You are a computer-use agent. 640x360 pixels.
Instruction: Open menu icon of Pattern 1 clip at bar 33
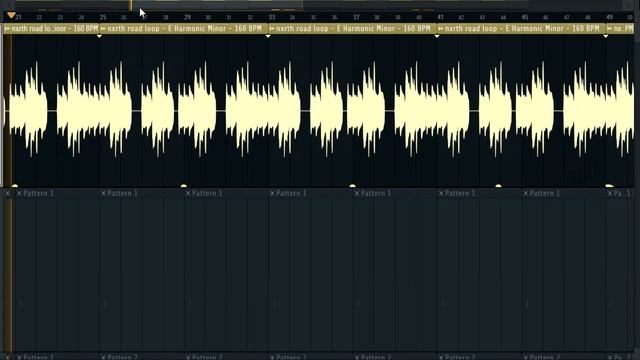coord(272,193)
